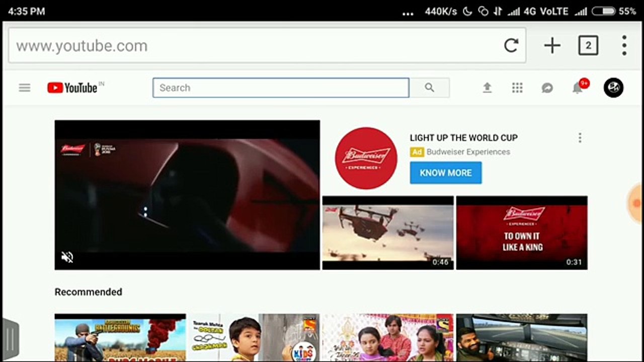Click the Budweiser Experiences channel logo

tap(366, 158)
